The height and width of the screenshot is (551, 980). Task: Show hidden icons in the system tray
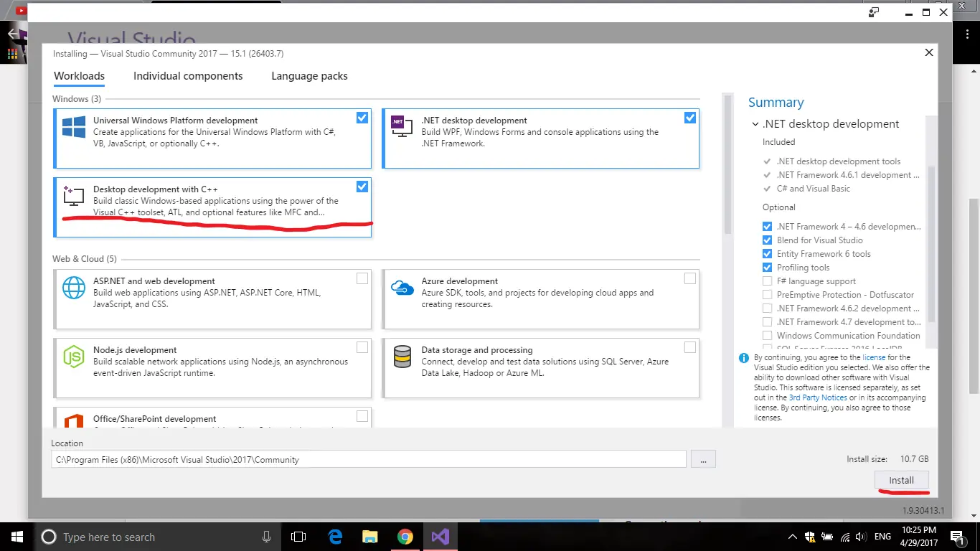[792, 537]
